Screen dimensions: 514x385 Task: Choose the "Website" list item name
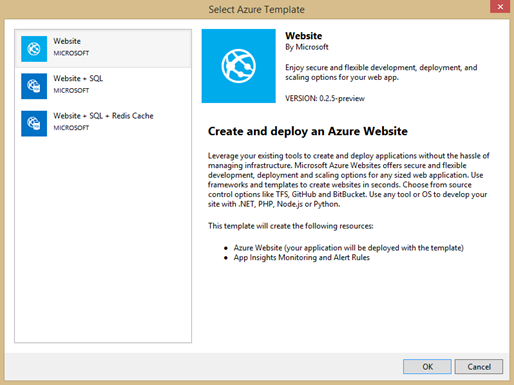point(67,41)
